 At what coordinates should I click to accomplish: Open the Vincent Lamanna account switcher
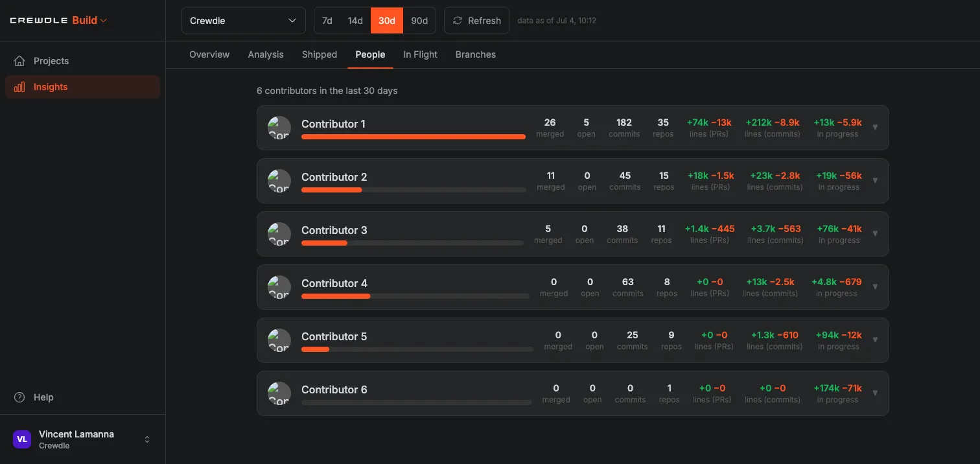tap(83, 439)
